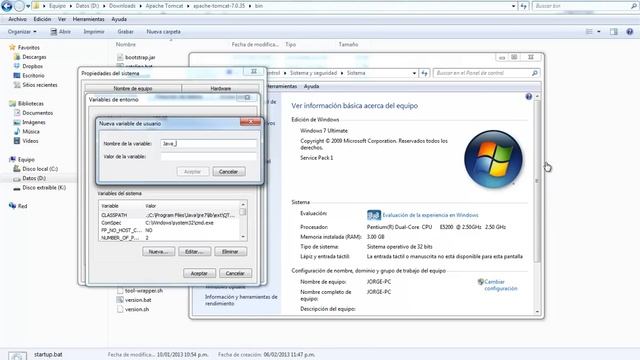Open the view options dropdown arrow in Explorer
The height and width of the screenshot is (360, 640).
(599, 31)
